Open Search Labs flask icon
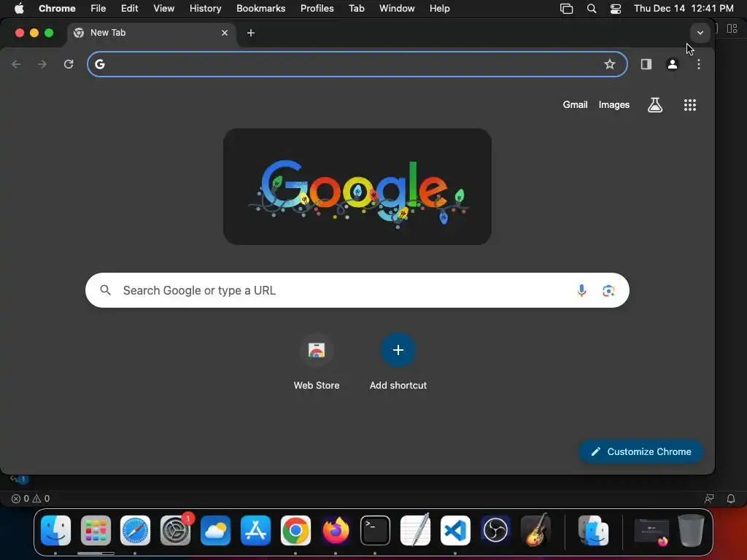The height and width of the screenshot is (560, 747). (x=655, y=105)
